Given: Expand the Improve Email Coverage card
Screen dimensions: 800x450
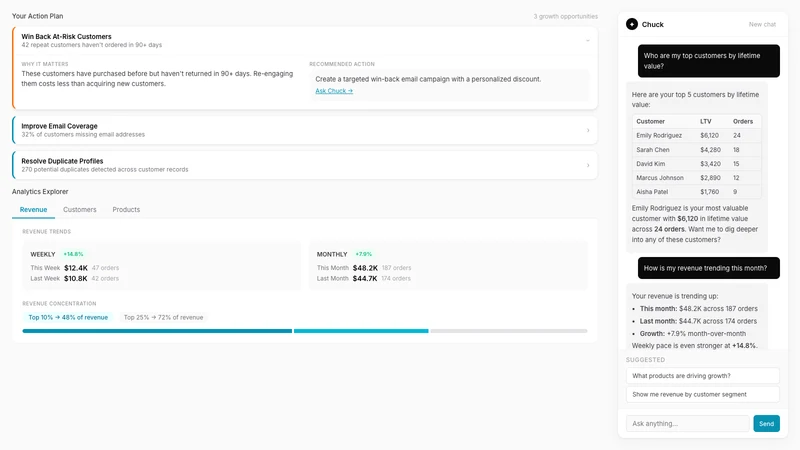Looking at the screenshot, I should click(x=588, y=130).
